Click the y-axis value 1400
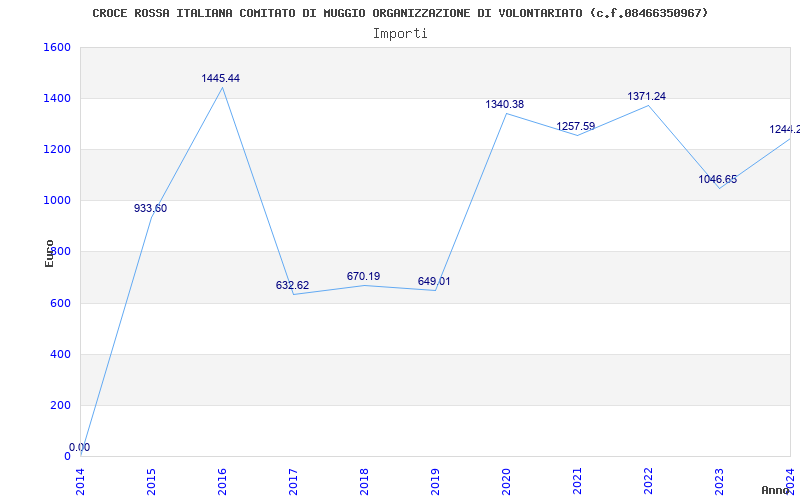800x500 pixels. coord(57,98)
